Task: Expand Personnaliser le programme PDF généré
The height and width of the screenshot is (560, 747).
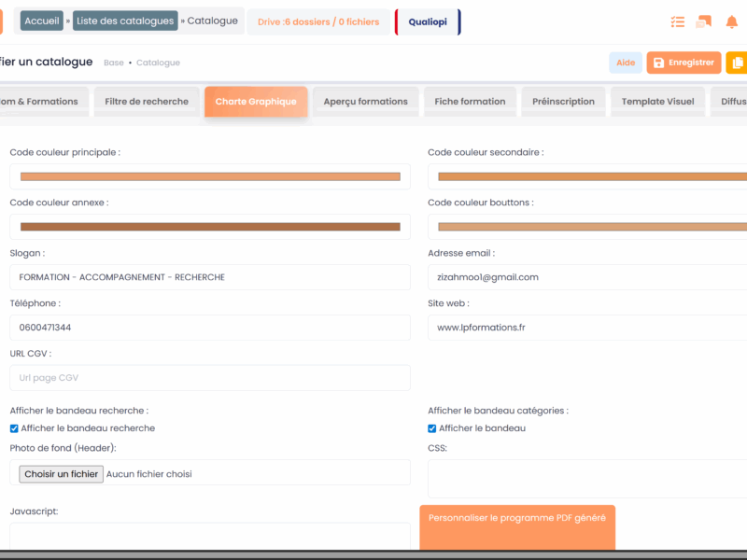Action: [517, 518]
